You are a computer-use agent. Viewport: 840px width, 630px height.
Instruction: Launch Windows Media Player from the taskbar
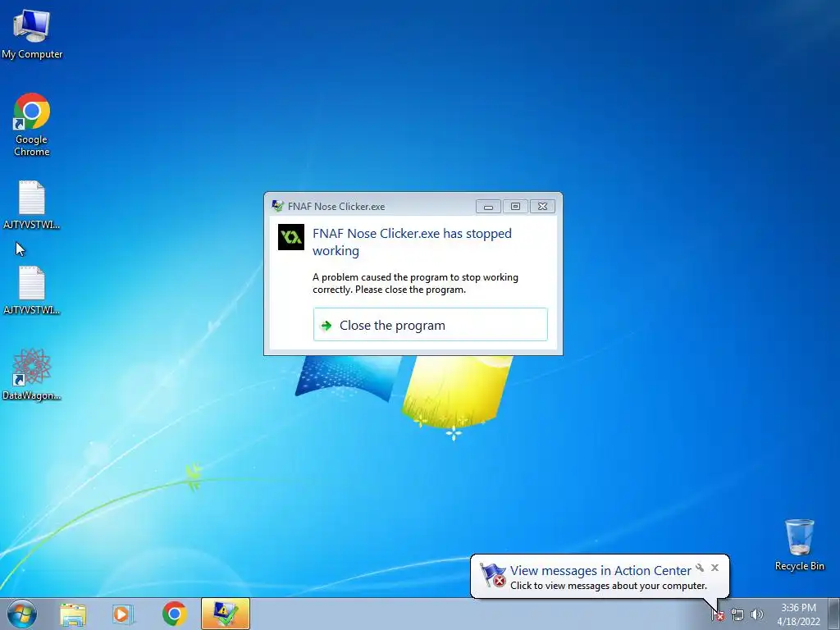pos(122,614)
